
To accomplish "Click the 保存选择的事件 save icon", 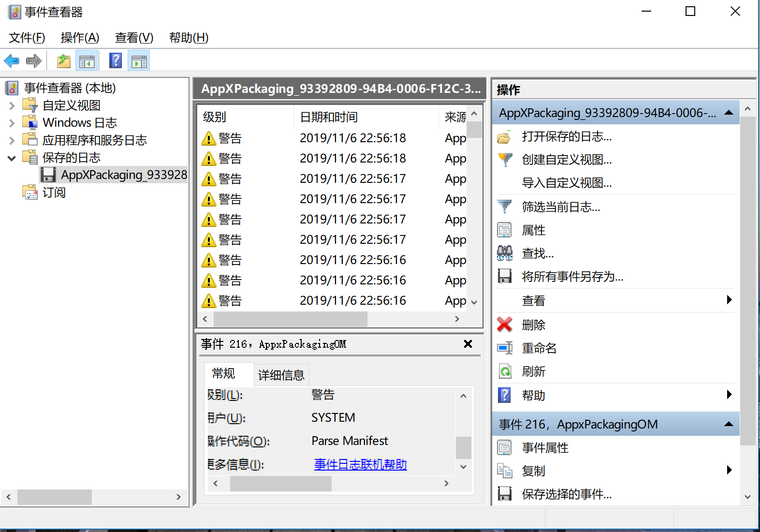I will [x=504, y=494].
